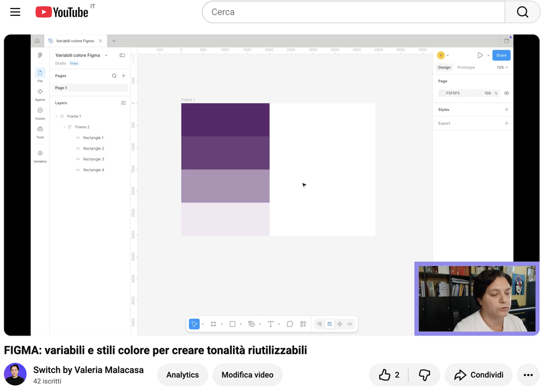
Task: Add a new Figma tab with plus
Action: coord(114,41)
